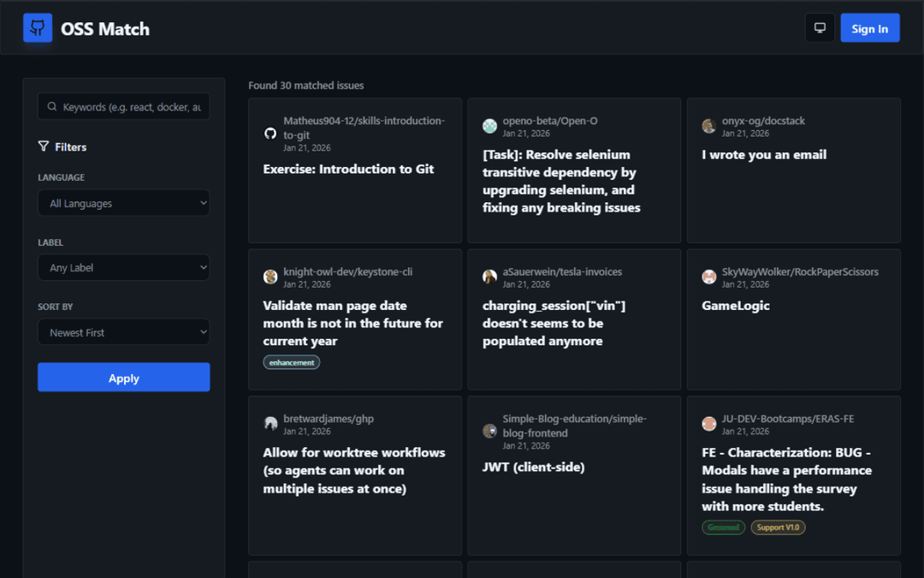This screenshot has width=924, height=578.
Task: Click the keystone-cli owner avatar icon
Action: 270,277
